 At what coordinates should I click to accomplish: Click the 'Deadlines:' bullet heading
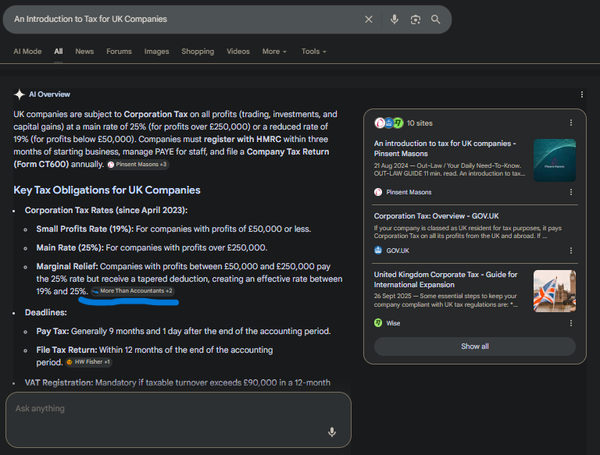pyautogui.click(x=46, y=312)
